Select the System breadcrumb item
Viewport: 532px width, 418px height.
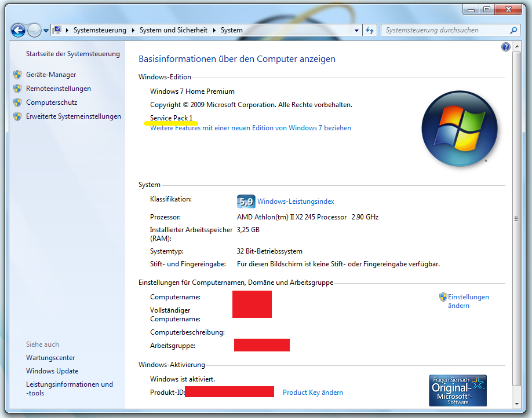(x=232, y=30)
